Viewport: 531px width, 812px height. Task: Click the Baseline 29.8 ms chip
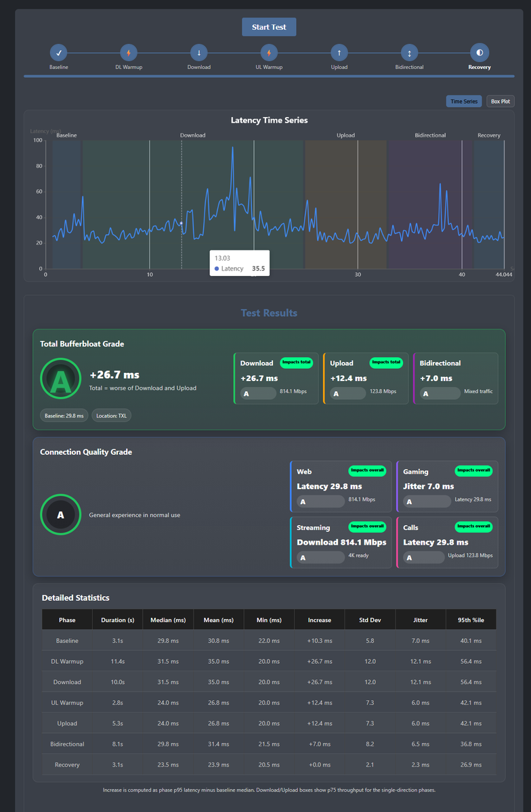tap(64, 415)
